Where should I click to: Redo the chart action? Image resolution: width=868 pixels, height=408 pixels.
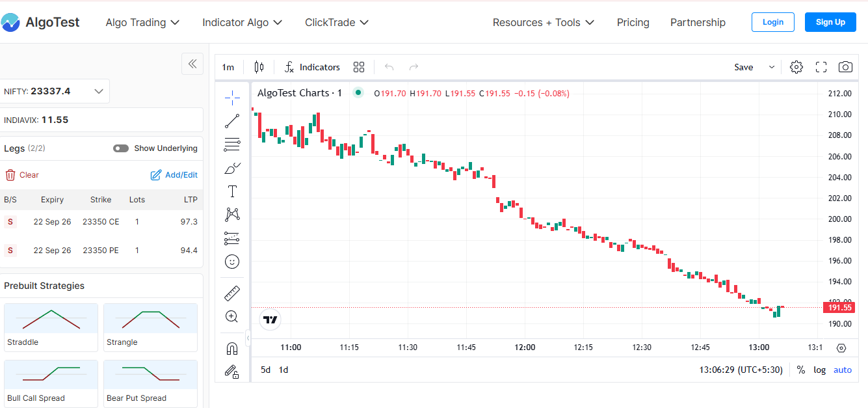click(414, 67)
